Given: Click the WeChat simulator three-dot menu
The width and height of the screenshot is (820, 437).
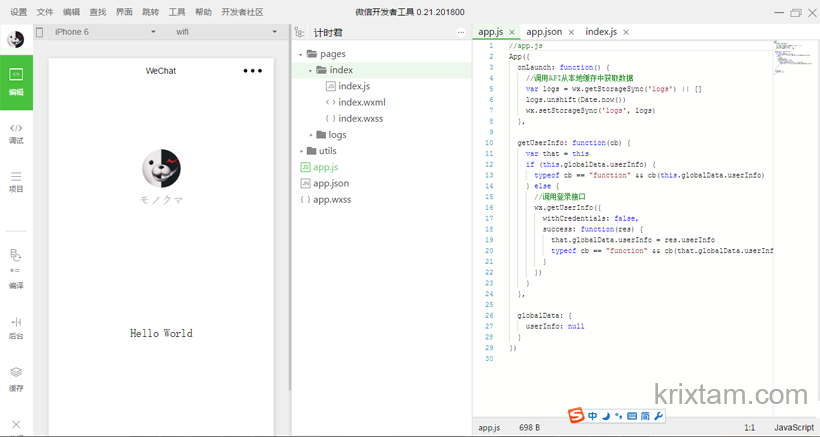Looking at the screenshot, I should 252,71.
